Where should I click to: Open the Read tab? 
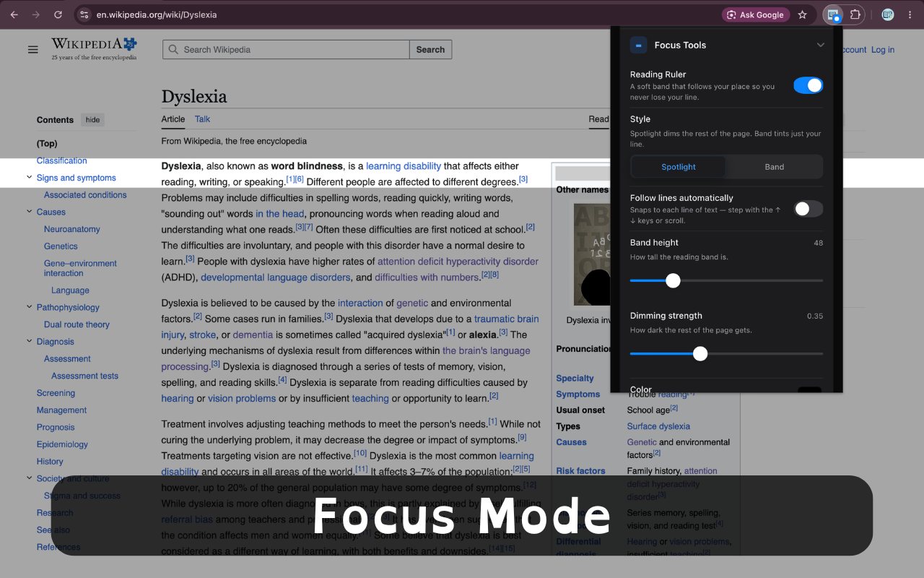pyautogui.click(x=598, y=119)
